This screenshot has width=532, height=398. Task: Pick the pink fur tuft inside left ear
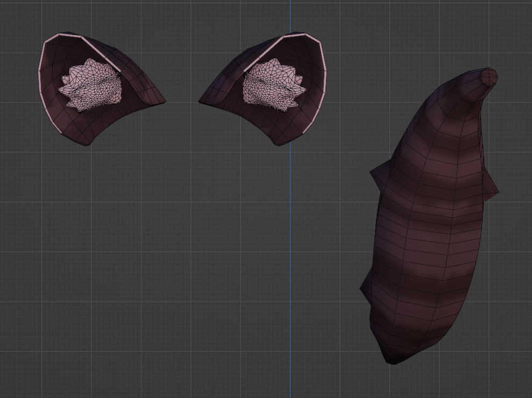90,85
